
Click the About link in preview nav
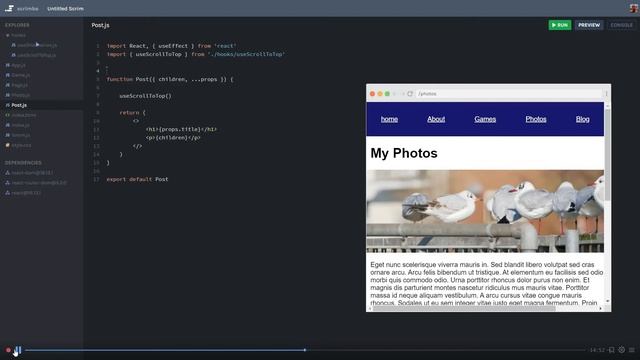[436, 119]
